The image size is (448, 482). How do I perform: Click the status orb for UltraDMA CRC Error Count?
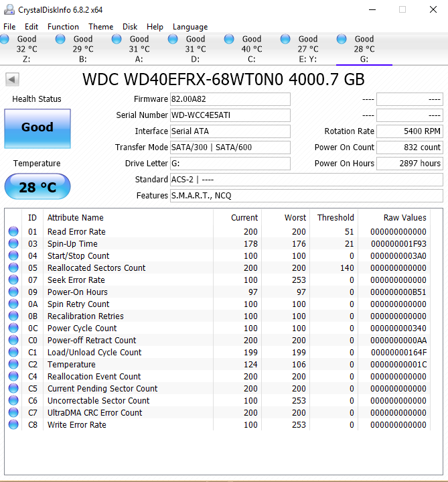click(13, 412)
